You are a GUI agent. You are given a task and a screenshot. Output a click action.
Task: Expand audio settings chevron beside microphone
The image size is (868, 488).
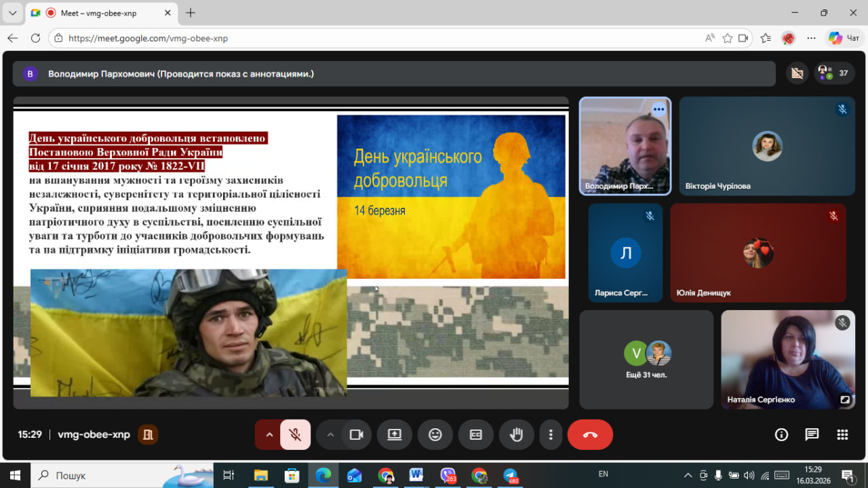click(x=269, y=435)
